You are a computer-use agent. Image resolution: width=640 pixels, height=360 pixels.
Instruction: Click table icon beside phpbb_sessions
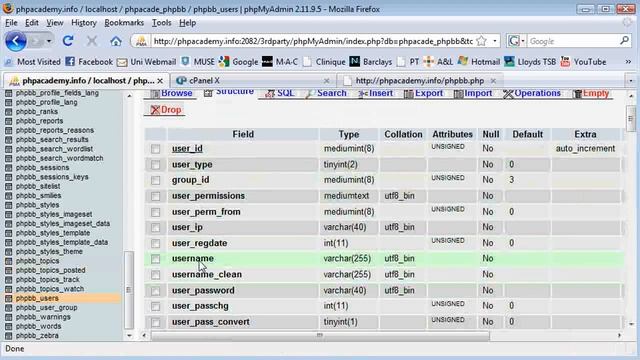[x=9, y=168]
